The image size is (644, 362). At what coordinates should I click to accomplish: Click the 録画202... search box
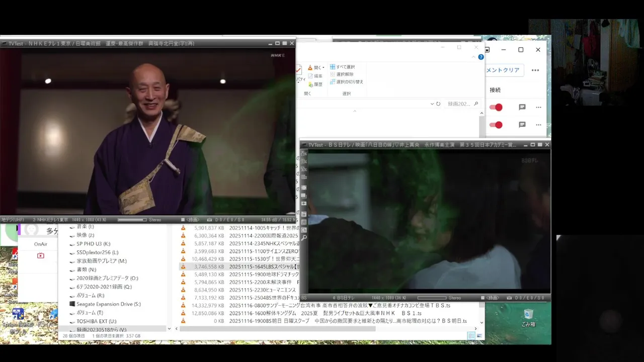[462, 104]
